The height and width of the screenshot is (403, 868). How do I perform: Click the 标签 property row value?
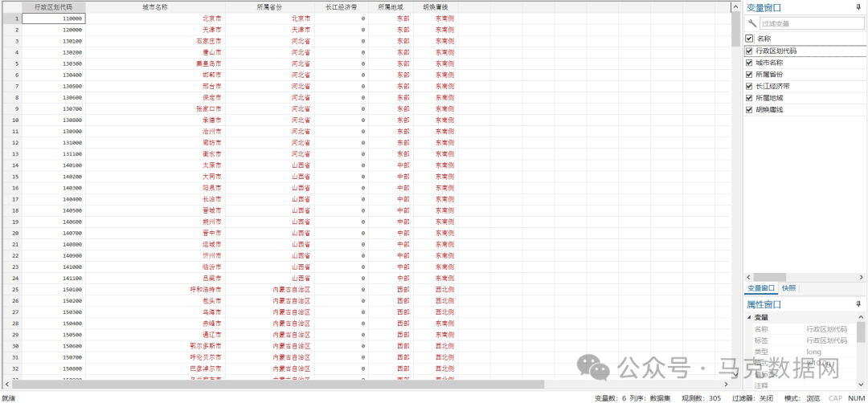coord(830,340)
